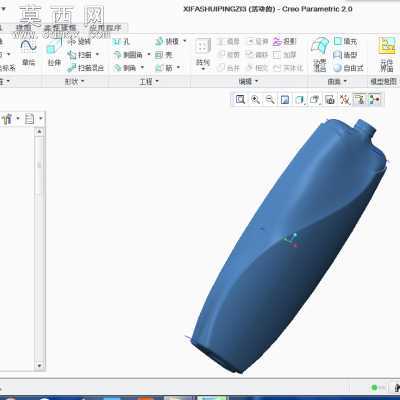This screenshot has height=400, width=400.
Task: Click the Zoom Out magnifier icon
Action: pos(270,99)
